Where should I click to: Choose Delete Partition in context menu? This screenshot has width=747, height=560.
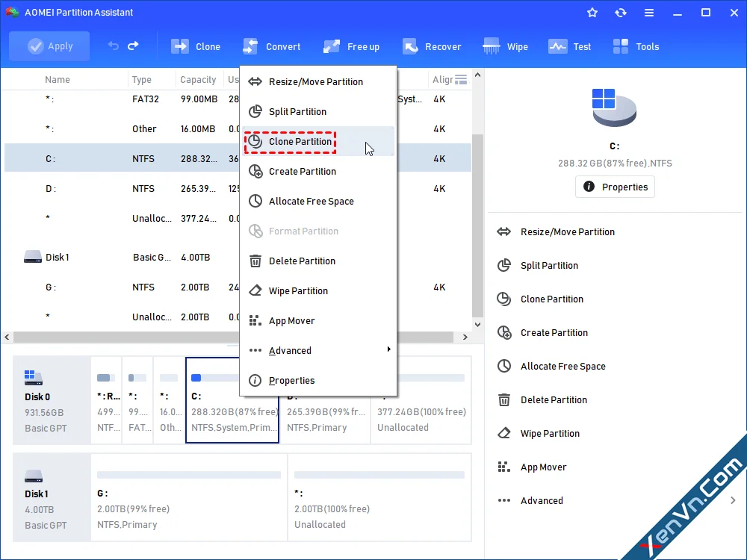317,261
